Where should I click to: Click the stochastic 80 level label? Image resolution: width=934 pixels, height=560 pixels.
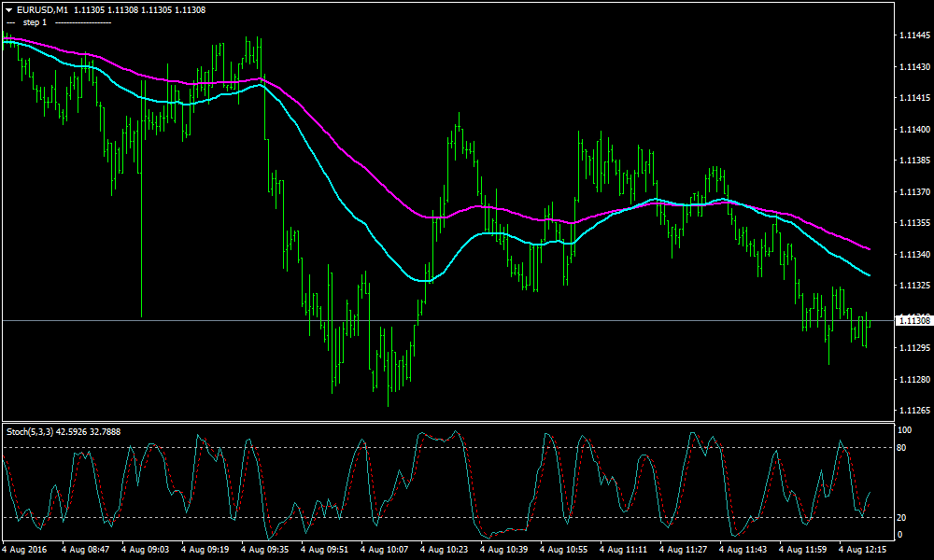pos(903,448)
